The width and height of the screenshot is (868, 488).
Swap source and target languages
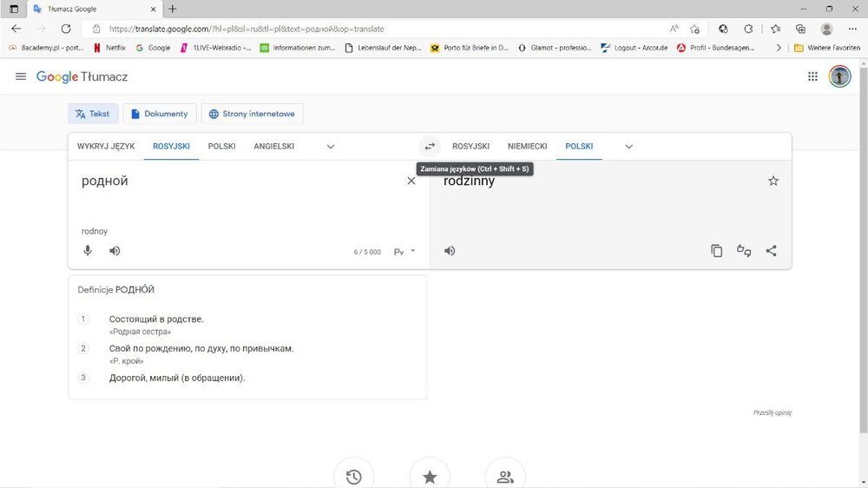430,147
